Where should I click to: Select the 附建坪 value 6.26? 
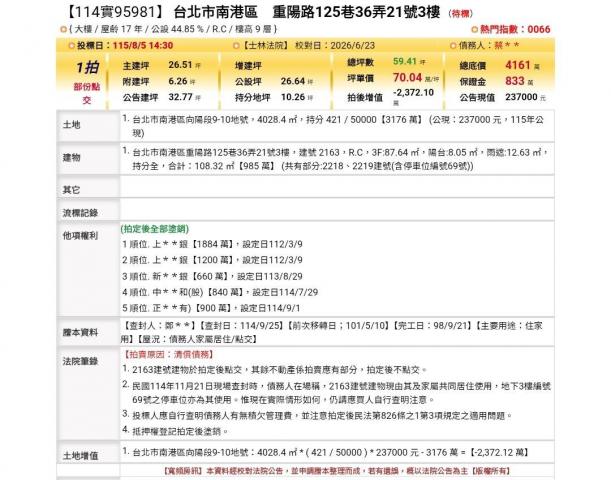click(x=178, y=81)
